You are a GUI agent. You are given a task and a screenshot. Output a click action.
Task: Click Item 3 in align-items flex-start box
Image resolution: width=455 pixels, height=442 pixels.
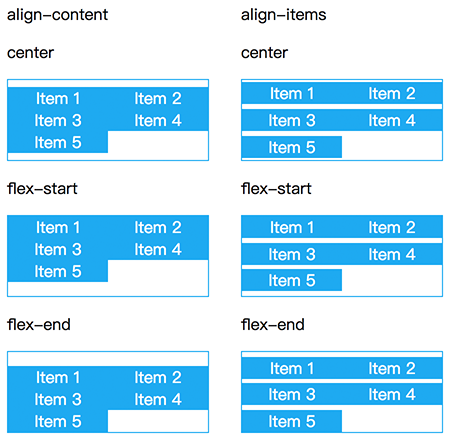click(292, 254)
